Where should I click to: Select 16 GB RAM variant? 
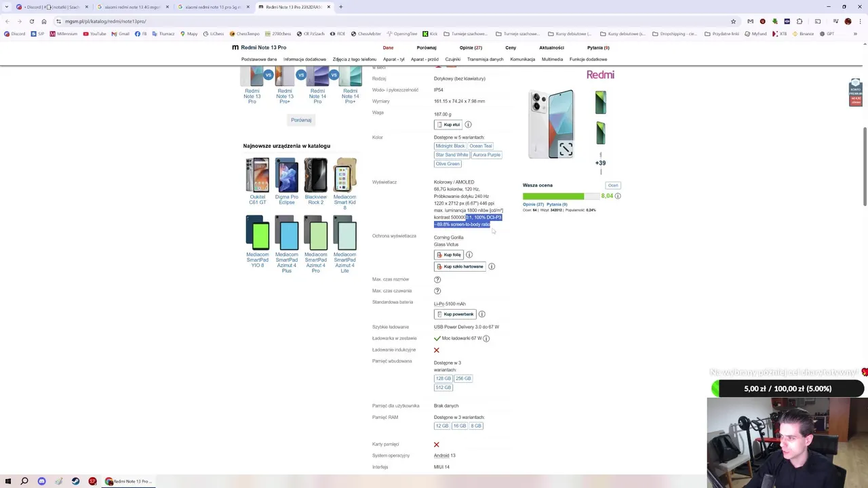[x=460, y=426]
